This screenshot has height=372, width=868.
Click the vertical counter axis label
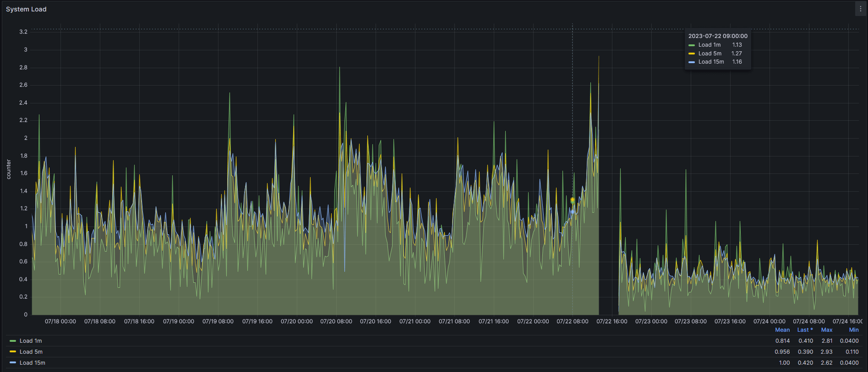click(9, 169)
